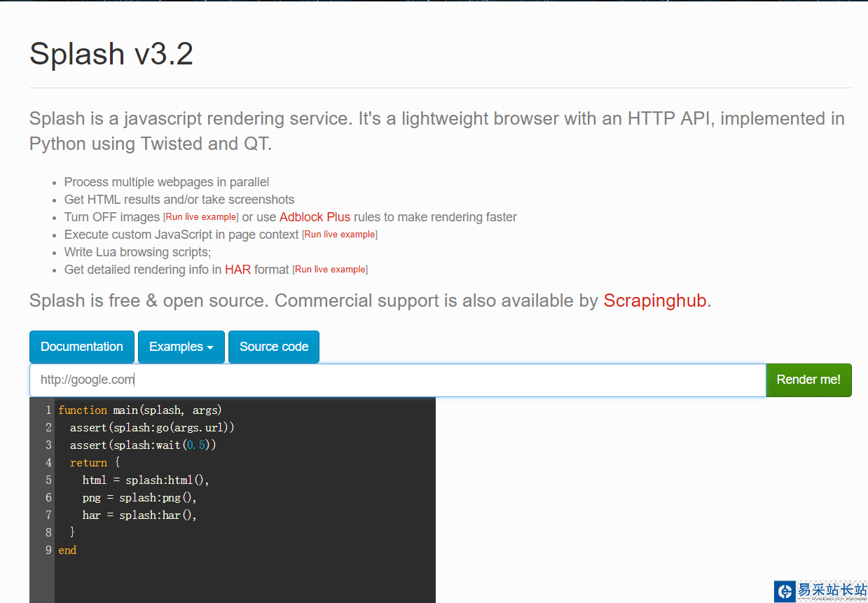
Task: Focus the URL input containing http://google.com
Action: click(x=397, y=380)
